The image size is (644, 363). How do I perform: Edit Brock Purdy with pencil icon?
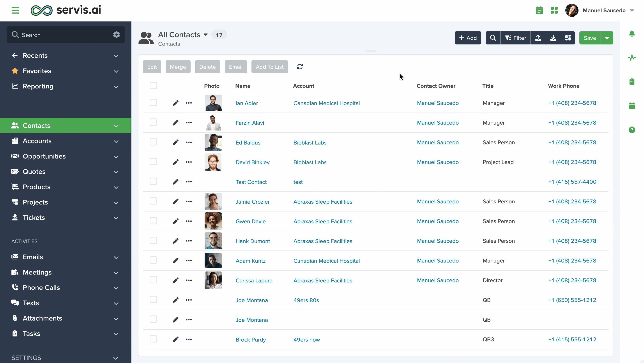click(175, 339)
